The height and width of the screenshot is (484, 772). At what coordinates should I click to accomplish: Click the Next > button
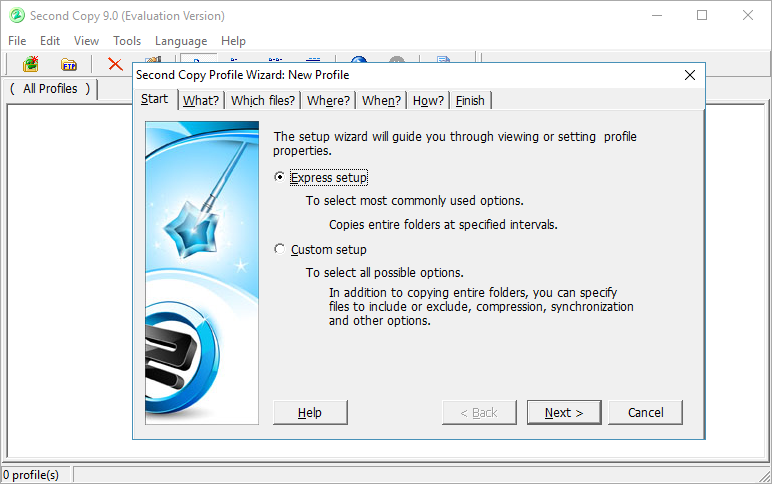coord(564,413)
